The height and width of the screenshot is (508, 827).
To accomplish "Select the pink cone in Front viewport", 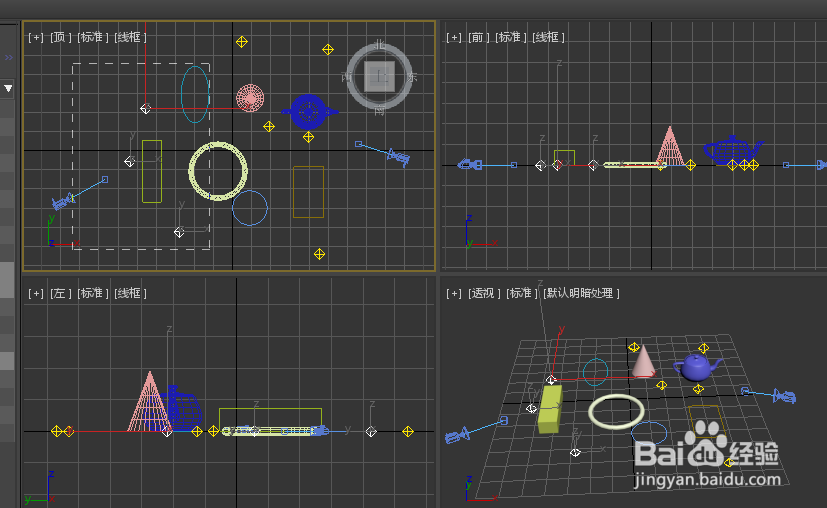I will [670, 148].
